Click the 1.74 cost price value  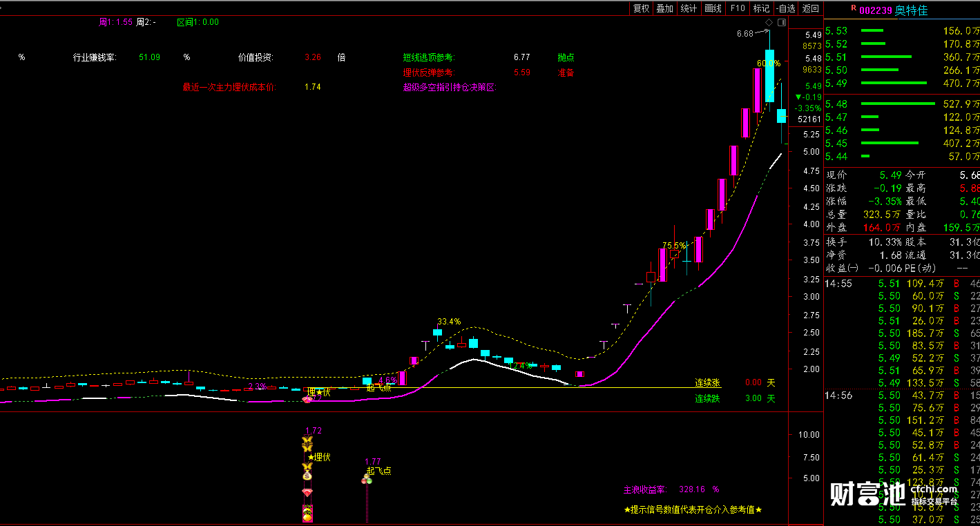313,87
